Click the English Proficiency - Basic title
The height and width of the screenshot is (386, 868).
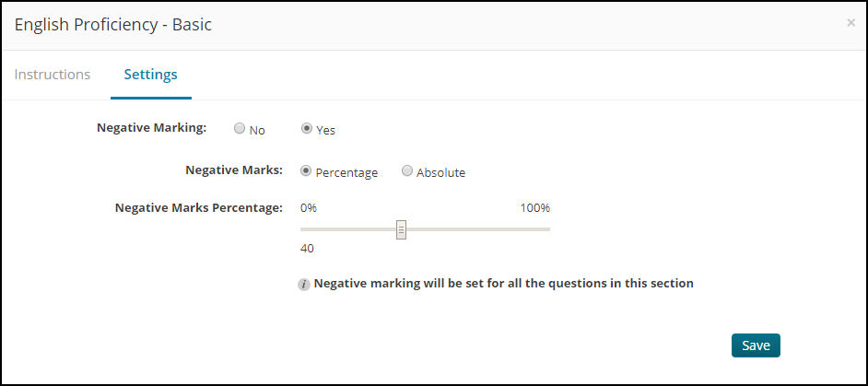point(113,25)
